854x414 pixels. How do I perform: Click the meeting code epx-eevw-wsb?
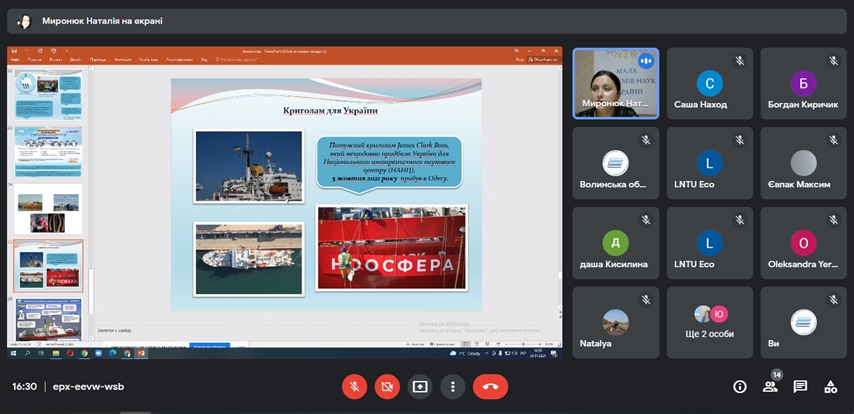[x=88, y=387]
